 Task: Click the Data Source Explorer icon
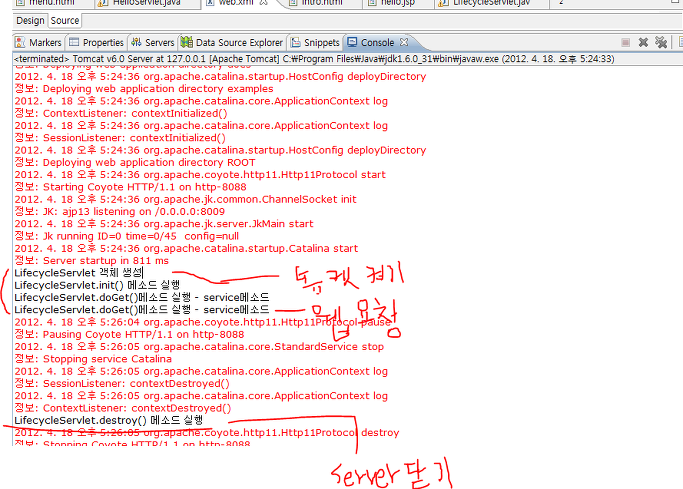[187, 42]
